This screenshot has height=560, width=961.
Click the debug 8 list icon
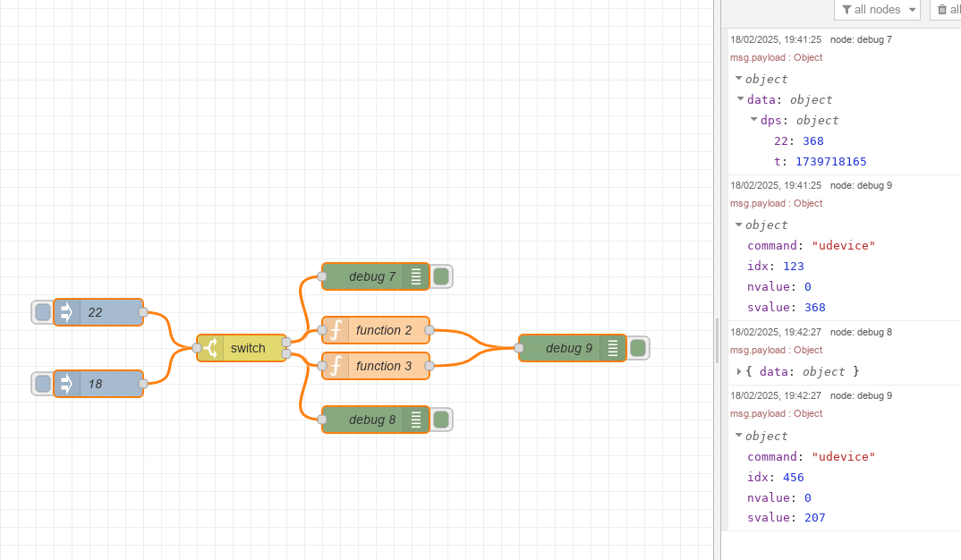point(416,420)
